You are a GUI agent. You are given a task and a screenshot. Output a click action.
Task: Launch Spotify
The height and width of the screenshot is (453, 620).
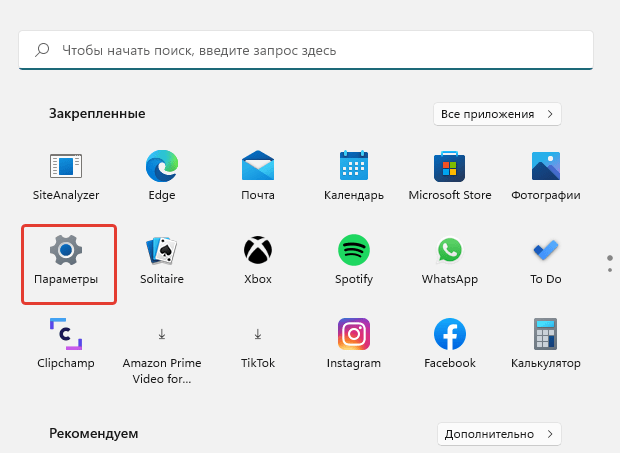point(354,260)
